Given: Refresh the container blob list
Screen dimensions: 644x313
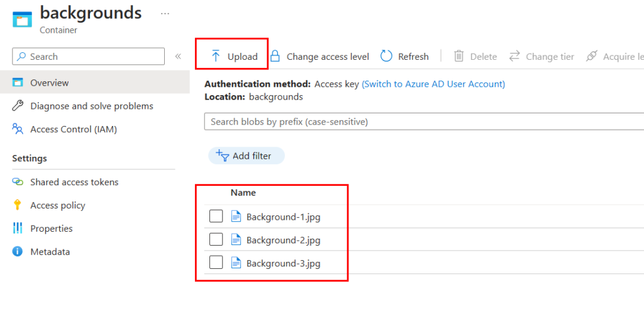Looking at the screenshot, I should 404,57.
